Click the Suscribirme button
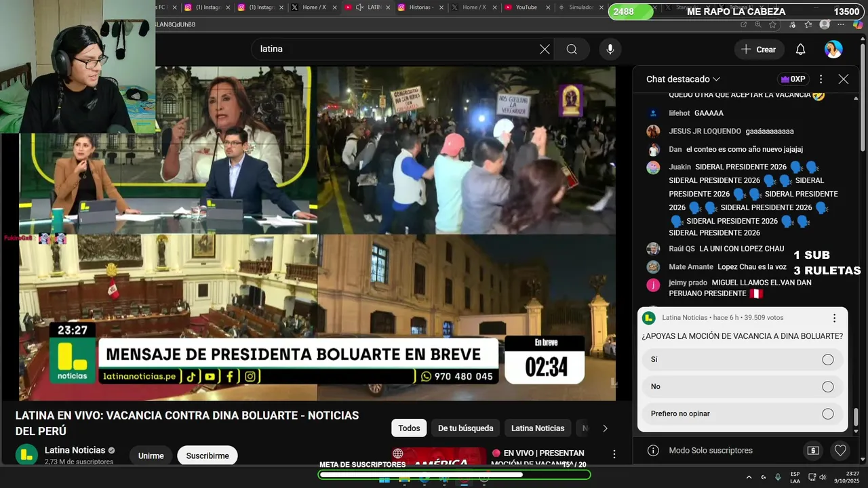Viewport: 868px width, 488px height. click(x=208, y=456)
